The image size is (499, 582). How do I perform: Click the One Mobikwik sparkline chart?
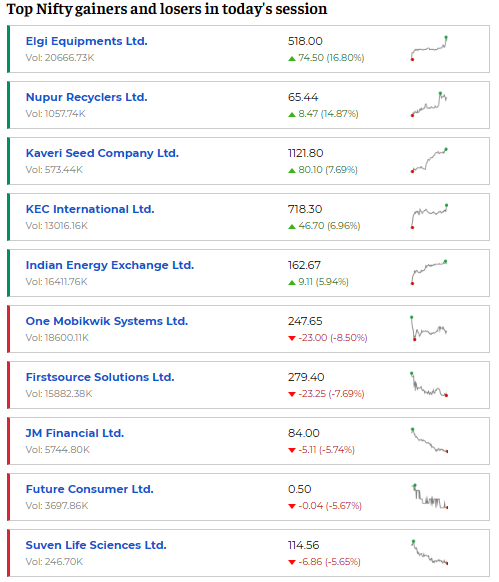tap(429, 328)
